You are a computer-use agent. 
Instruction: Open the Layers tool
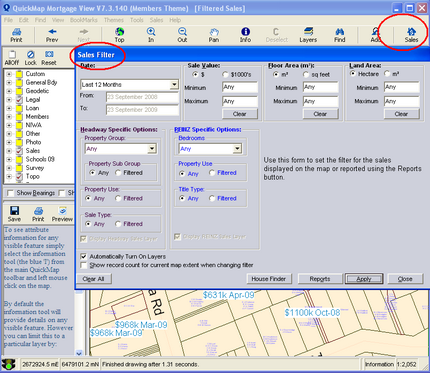point(308,35)
